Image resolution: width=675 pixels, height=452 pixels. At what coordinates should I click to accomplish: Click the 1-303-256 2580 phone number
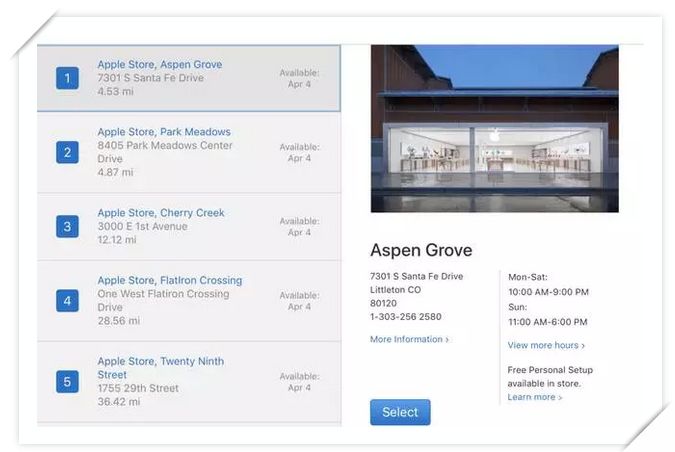pyautogui.click(x=405, y=317)
